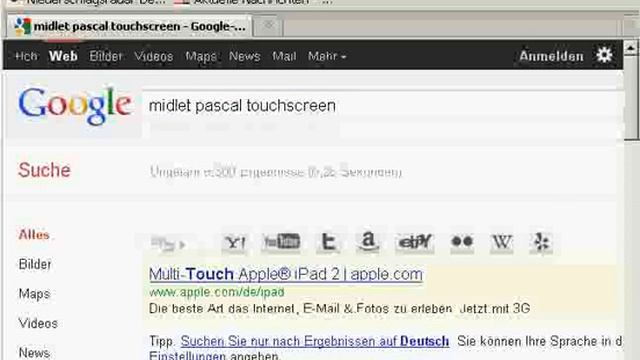Close the second browser tab

(x=268, y=25)
